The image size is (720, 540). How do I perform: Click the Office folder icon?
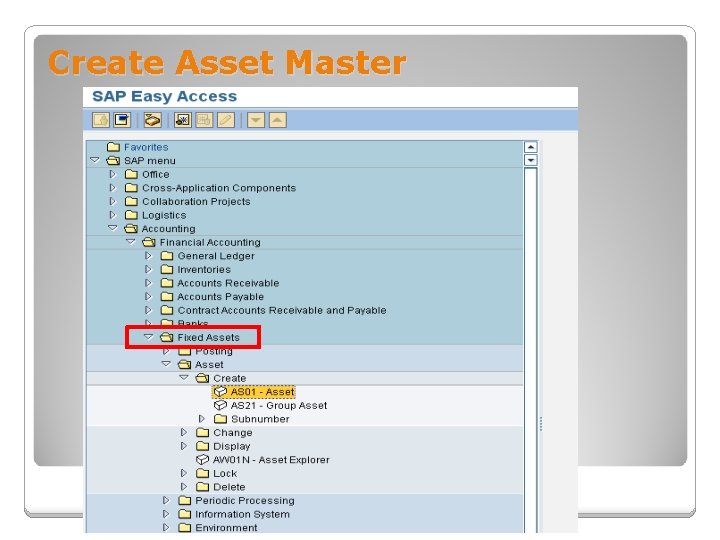(x=131, y=174)
